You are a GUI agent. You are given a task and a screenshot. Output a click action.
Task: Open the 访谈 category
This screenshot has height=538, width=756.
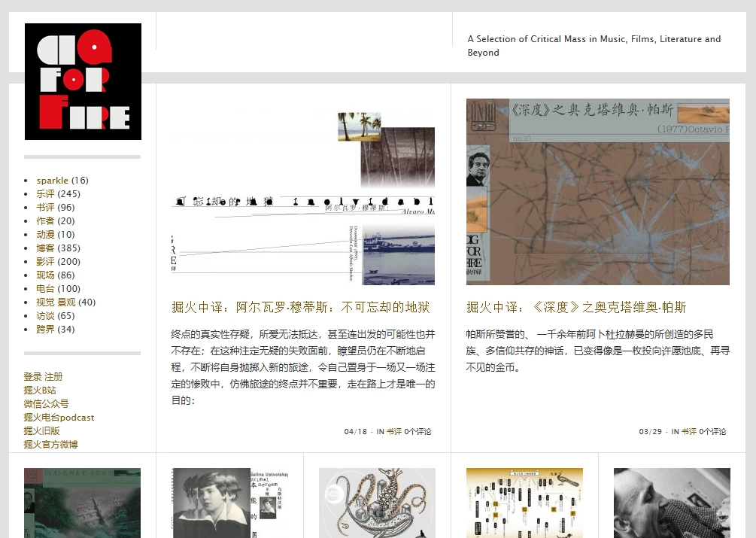(45, 316)
